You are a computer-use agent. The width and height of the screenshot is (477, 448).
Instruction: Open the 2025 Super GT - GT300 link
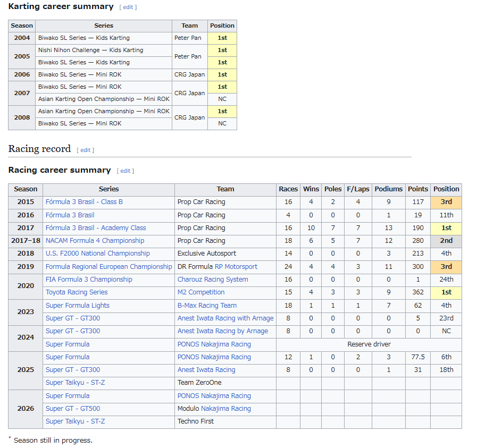click(x=73, y=370)
